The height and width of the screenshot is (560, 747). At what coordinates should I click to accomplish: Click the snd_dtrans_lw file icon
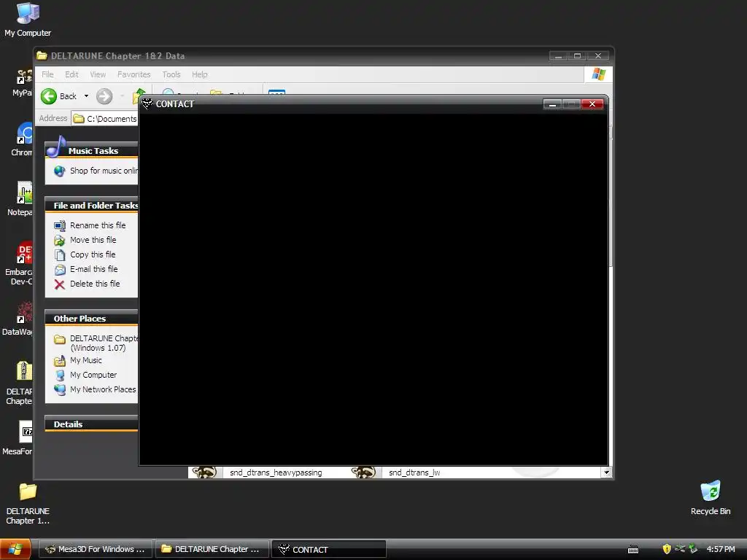pos(363,472)
